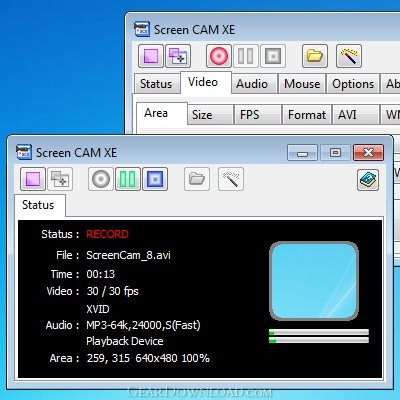Click the 'MP3-64k,24000,S(Fast)' audio value
This screenshot has height=400, width=400.
143,325
